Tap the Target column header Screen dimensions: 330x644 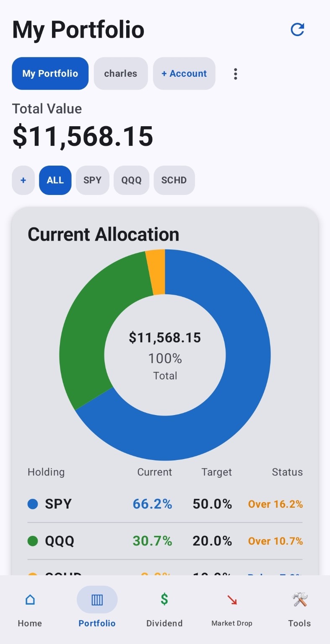click(x=217, y=472)
